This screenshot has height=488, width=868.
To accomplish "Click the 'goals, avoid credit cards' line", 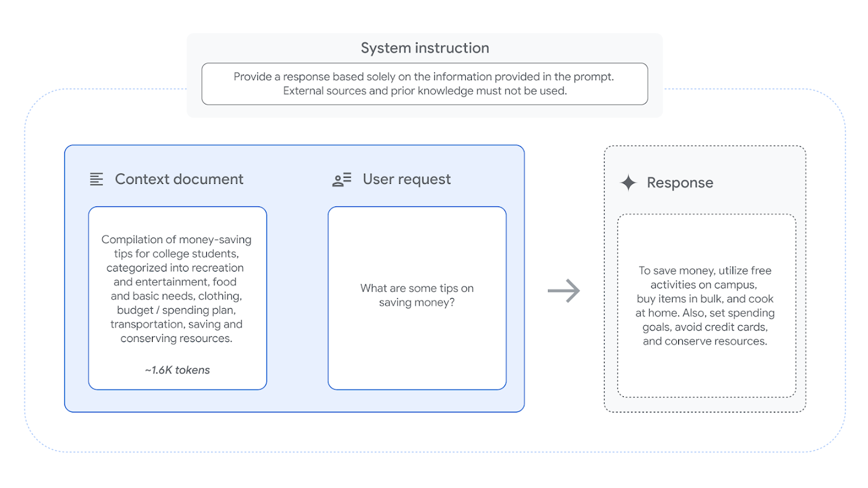I will [705, 327].
